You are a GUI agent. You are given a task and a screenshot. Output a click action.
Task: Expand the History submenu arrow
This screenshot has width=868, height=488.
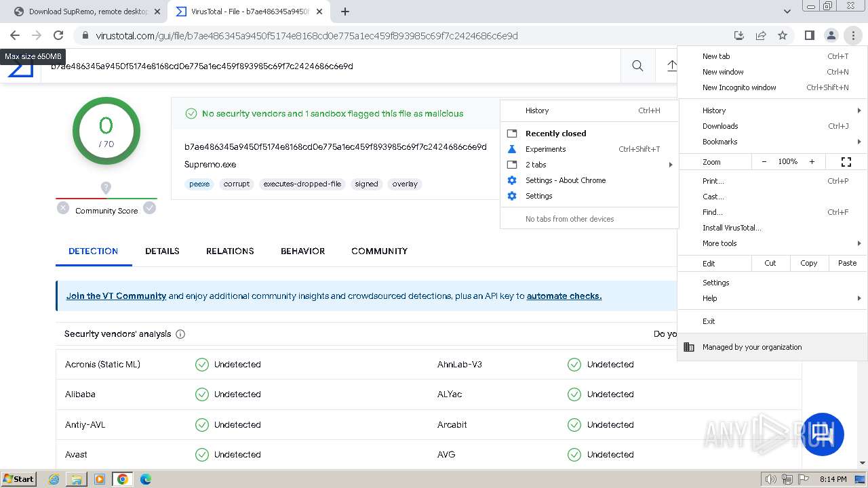(x=859, y=110)
